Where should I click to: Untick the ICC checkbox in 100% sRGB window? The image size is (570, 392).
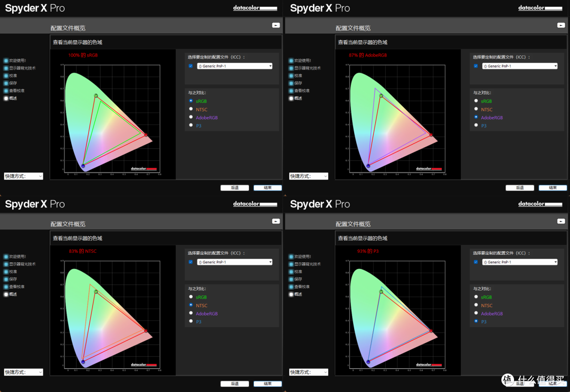191,66
